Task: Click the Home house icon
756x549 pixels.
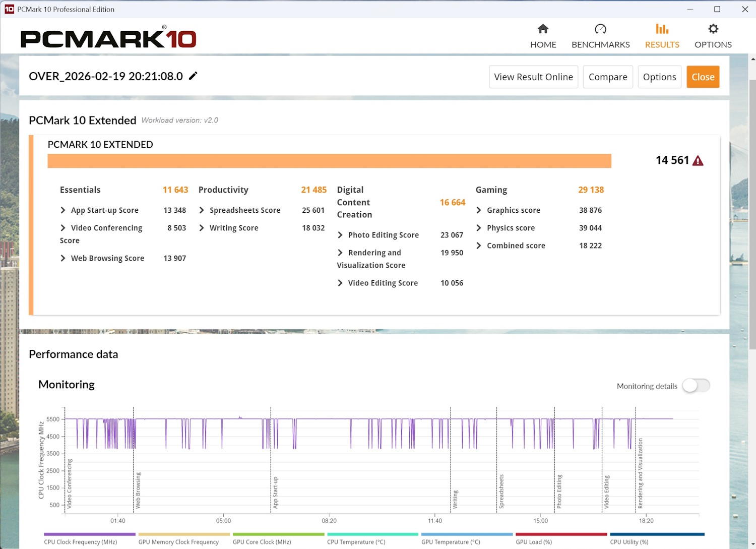Action: (x=543, y=29)
